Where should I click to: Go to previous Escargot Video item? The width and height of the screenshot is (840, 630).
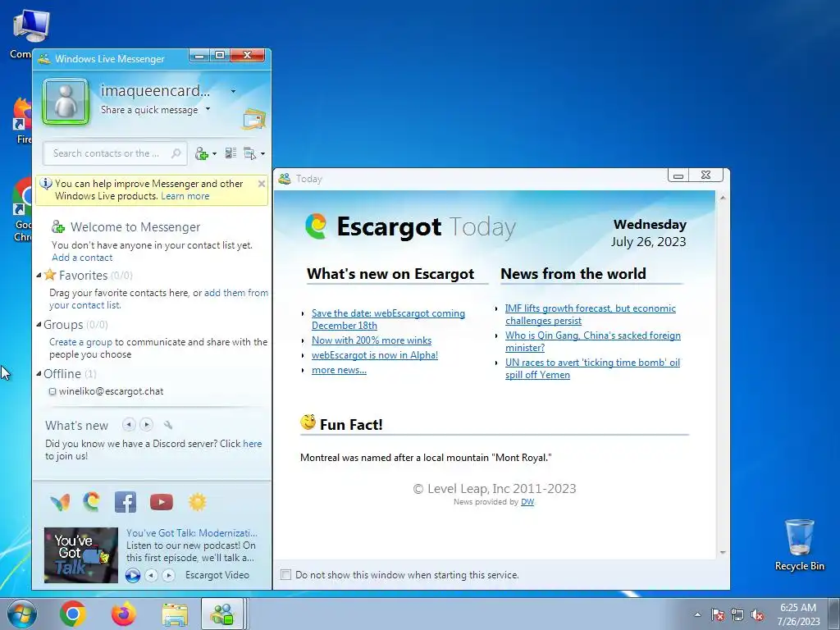(152, 575)
